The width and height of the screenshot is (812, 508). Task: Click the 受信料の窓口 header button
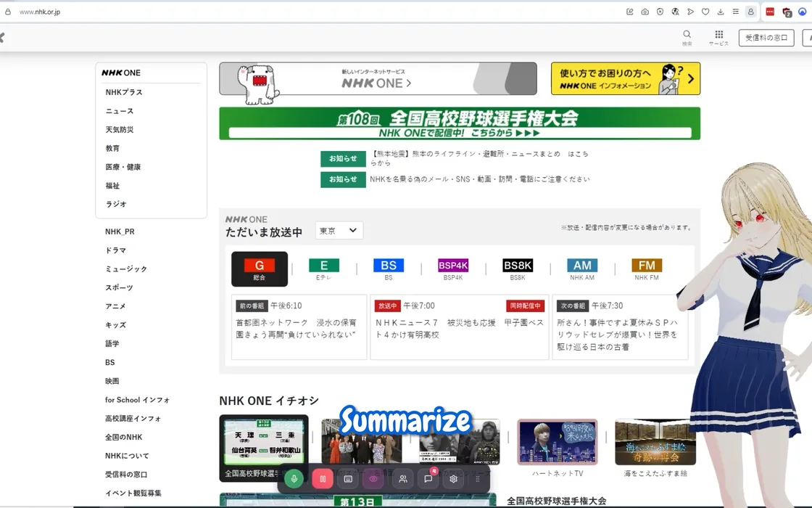click(x=766, y=38)
